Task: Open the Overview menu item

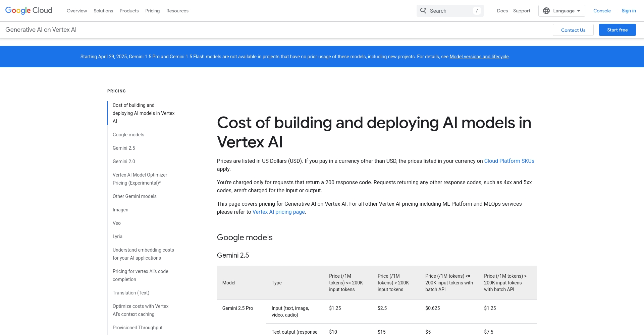Action: (x=77, y=11)
